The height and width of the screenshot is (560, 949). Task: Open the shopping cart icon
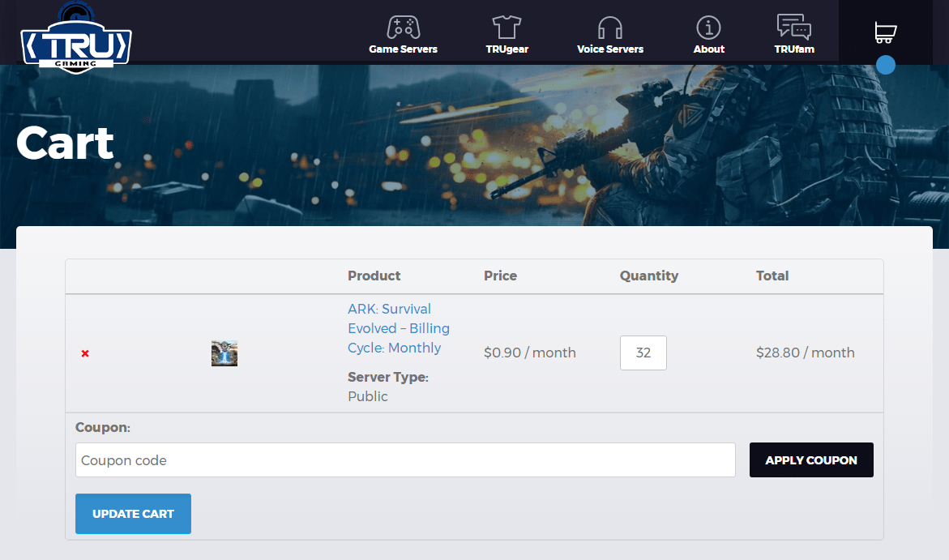tap(886, 32)
